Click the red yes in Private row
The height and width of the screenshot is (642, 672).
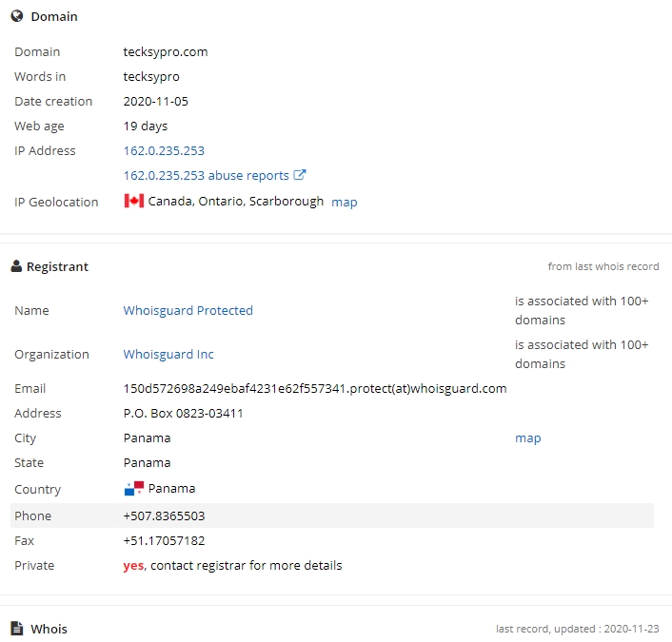coord(133,566)
